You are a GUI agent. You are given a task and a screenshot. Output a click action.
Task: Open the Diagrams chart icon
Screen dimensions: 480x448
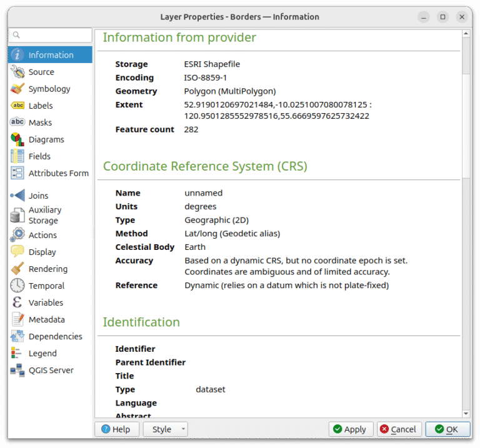pos(17,139)
